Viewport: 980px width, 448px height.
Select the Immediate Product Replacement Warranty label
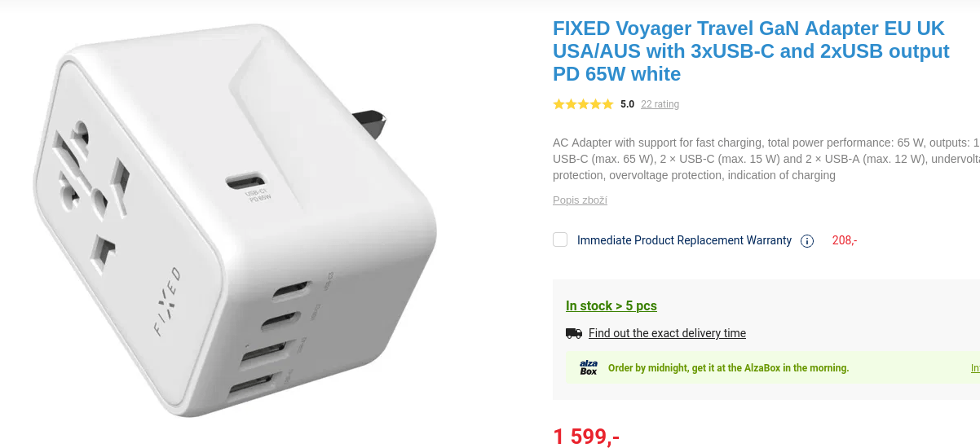pyautogui.click(x=684, y=240)
